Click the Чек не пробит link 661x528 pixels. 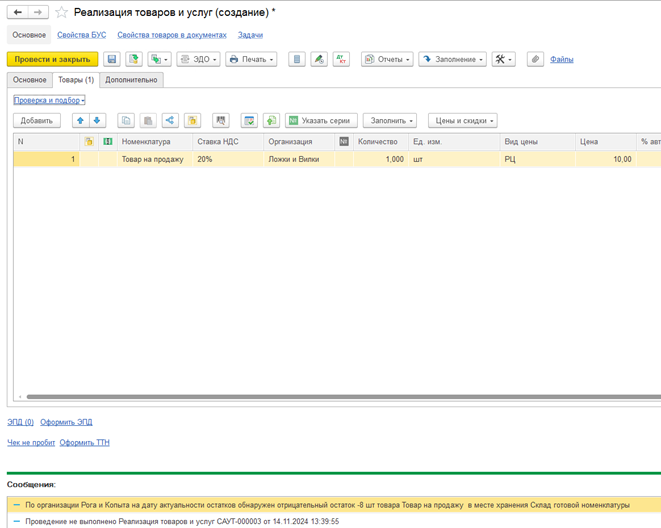[31, 442]
